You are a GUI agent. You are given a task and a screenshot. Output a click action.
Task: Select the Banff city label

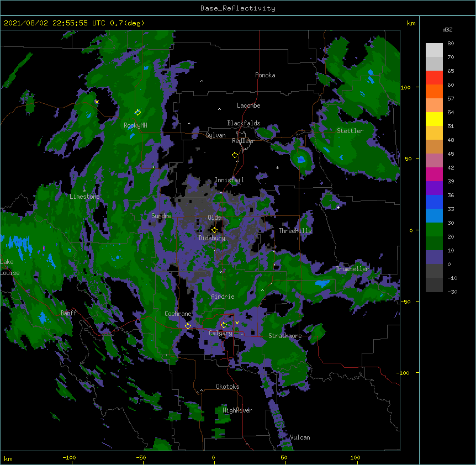point(68,313)
